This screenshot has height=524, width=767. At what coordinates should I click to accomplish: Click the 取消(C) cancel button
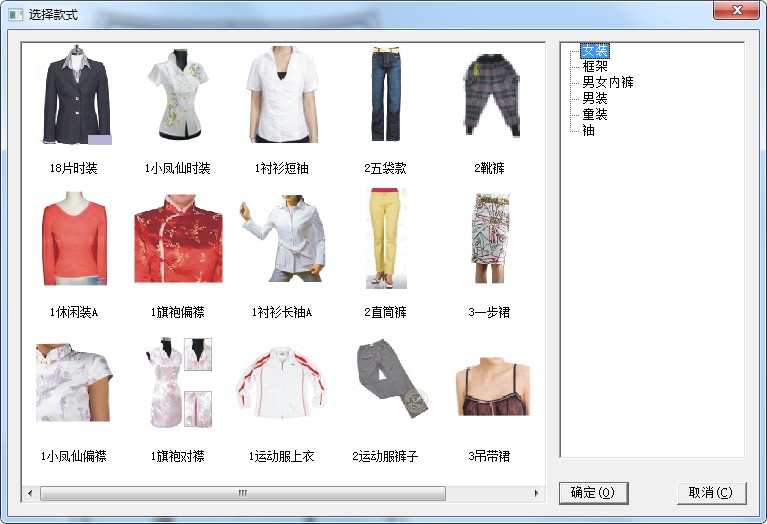point(711,492)
